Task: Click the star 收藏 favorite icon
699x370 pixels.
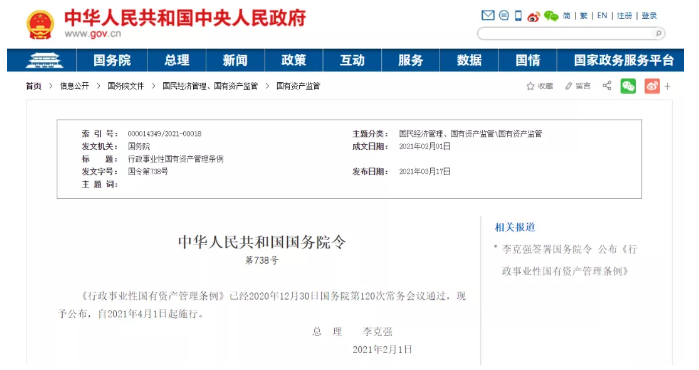Action: point(530,86)
